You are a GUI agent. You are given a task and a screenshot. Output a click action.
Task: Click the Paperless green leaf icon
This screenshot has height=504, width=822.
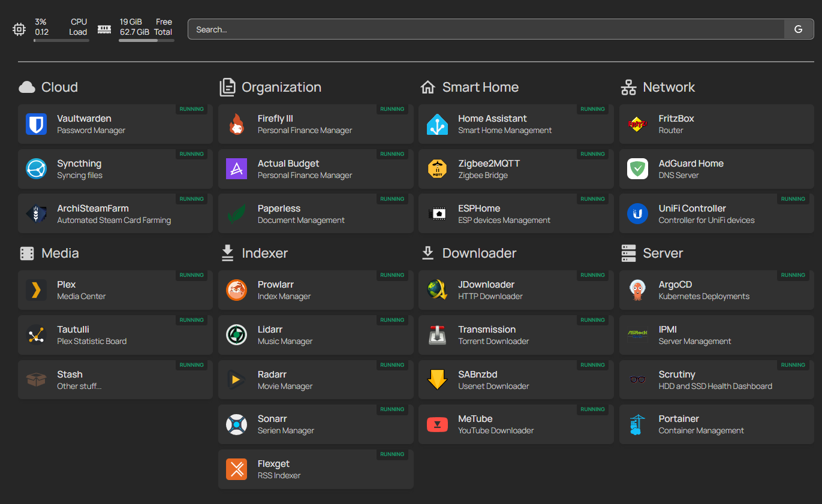[237, 214]
